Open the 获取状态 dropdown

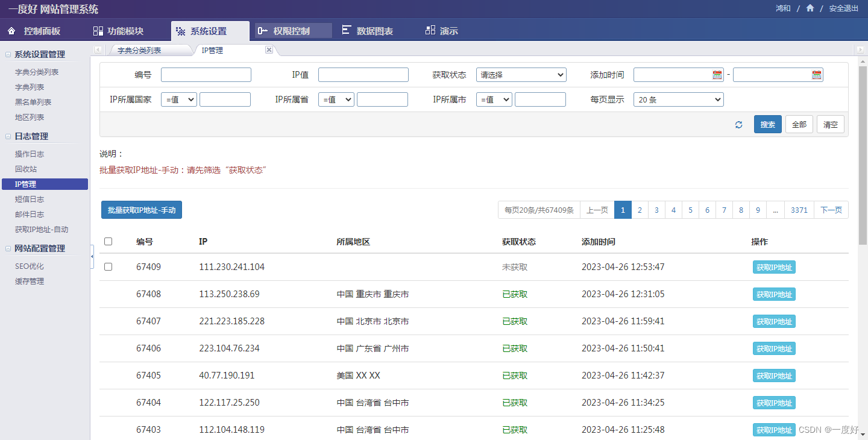pos(521,75)
